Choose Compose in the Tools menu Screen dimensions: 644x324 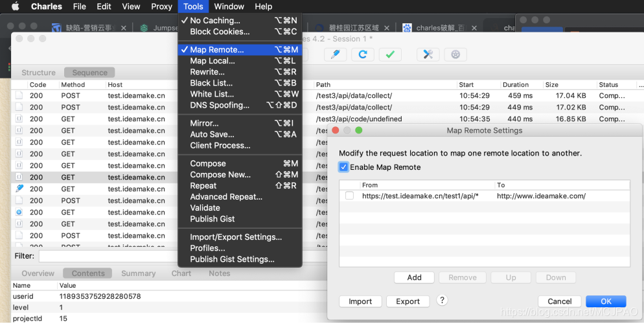(240, 163)
